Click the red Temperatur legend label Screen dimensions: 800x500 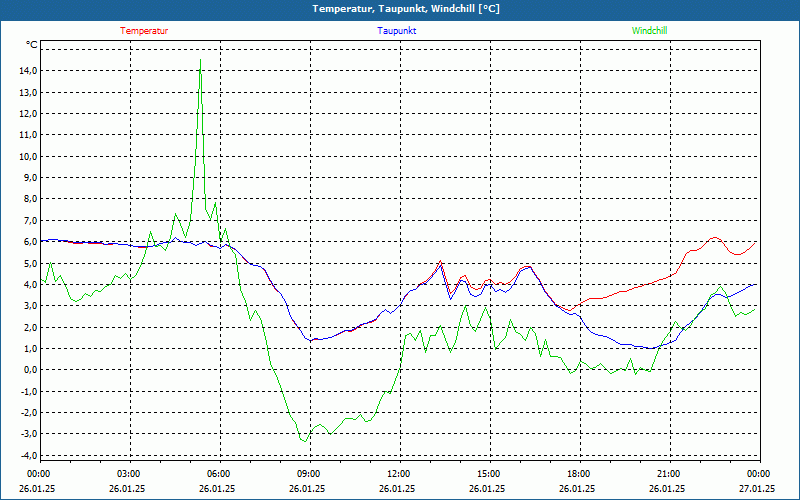144,31
